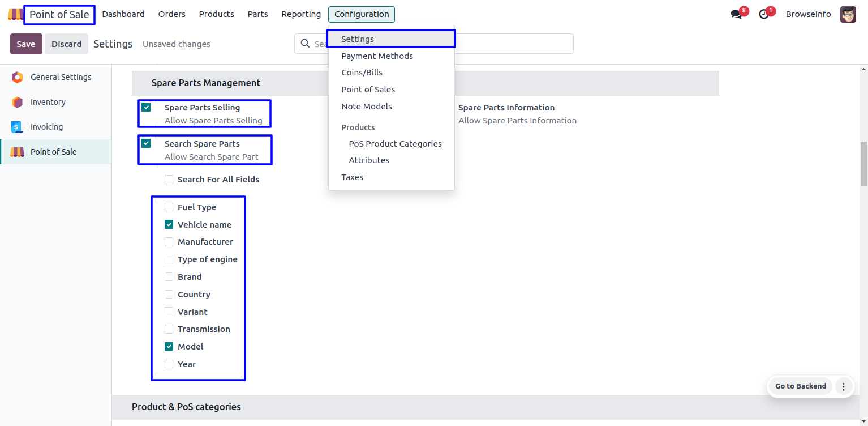Click the General Settings sidebar icon
Viewport: 868px width, 426px height.
tap(17, 77)
